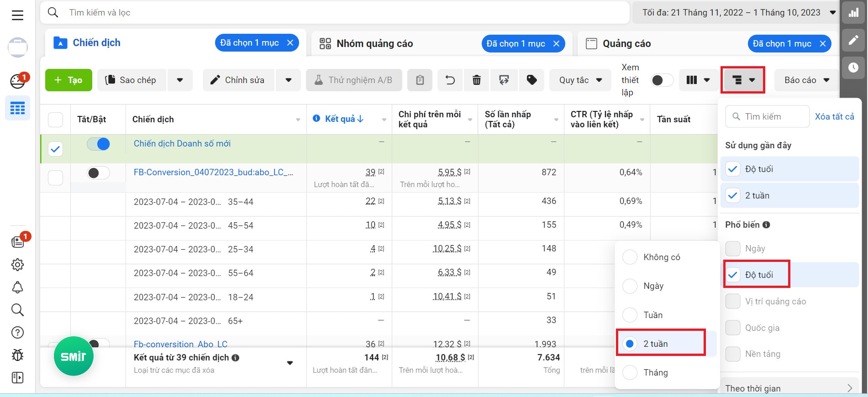Expand the Theo thời gian section
Screen dimensions: 868x397
click(789, 388)
